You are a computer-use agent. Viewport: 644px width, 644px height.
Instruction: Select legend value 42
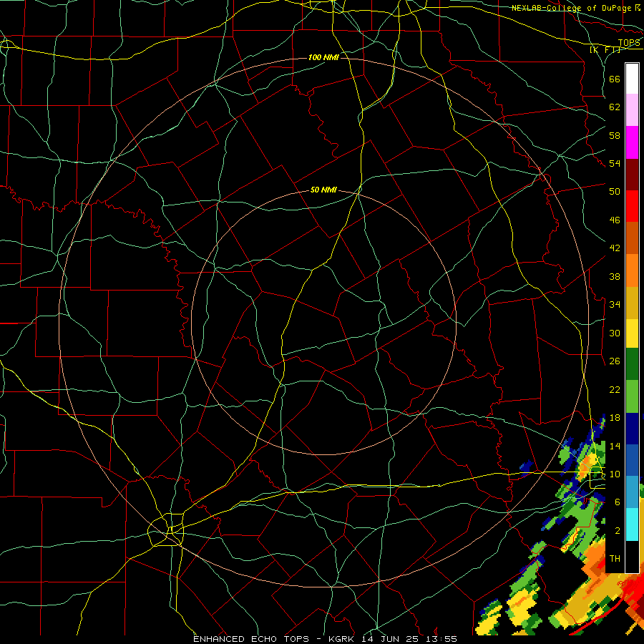point(615,248)
